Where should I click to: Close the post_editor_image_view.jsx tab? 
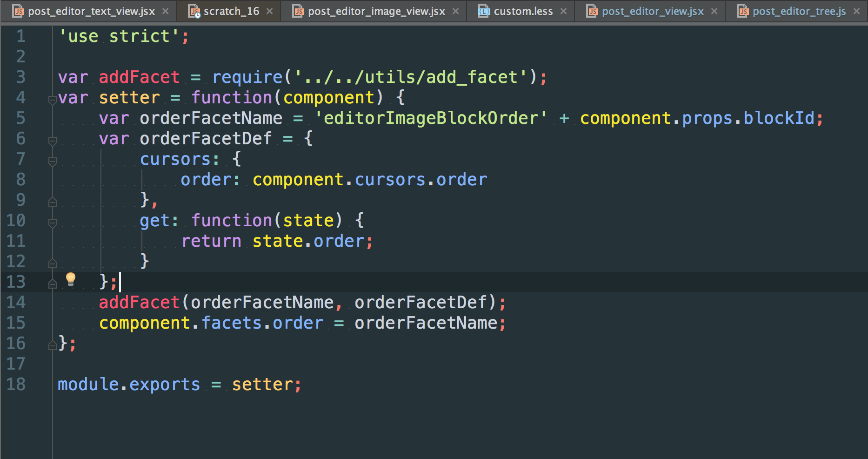(456, 11)
